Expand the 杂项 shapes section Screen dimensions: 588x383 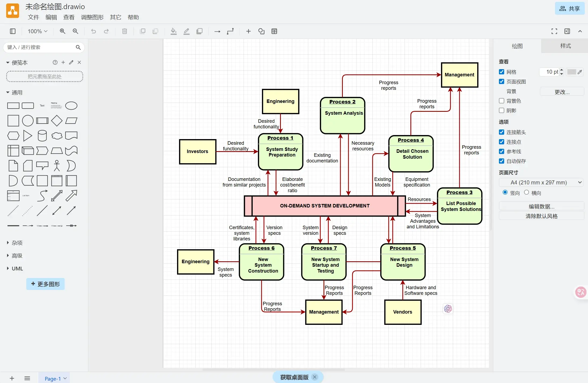[x=8, y=243]
